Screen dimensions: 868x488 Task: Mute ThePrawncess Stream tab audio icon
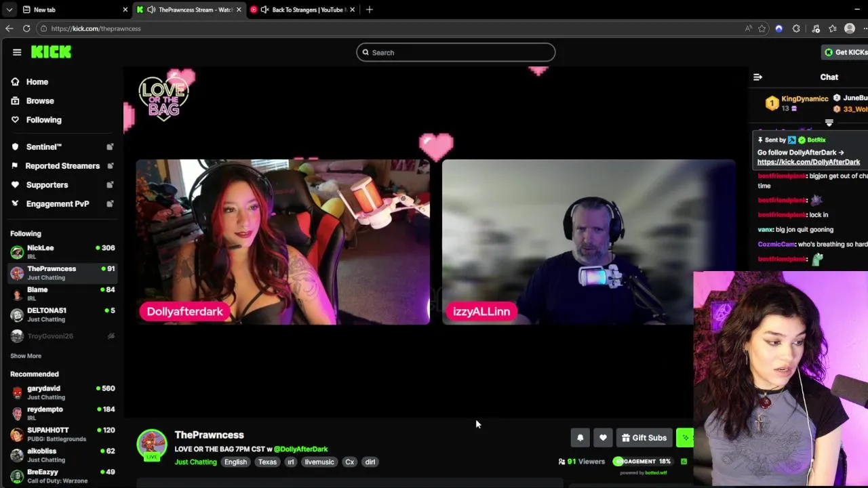[x=151, y=9]
